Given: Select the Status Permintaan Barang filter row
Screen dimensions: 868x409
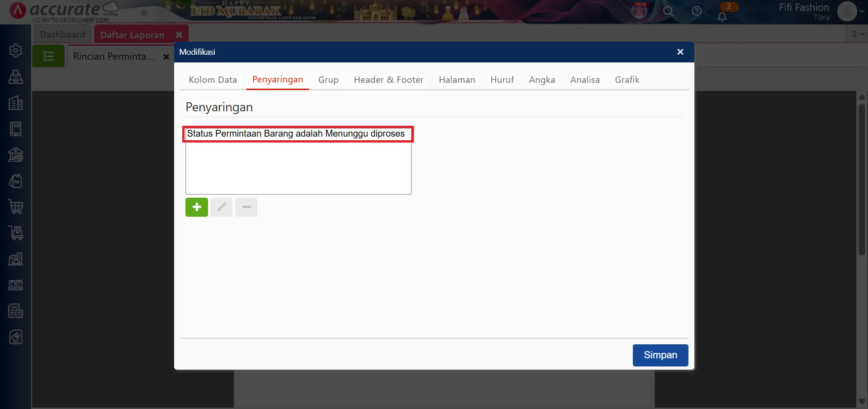Looking at the screenshot, I should coord(298,134).
